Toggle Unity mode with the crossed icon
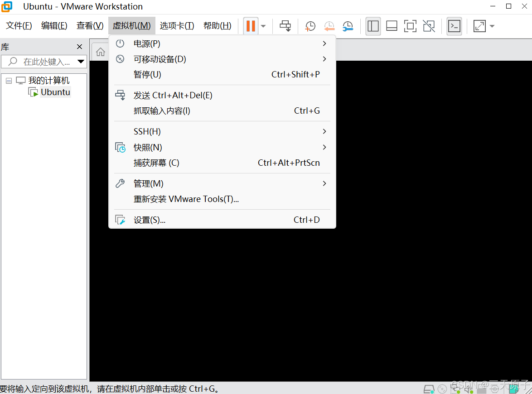Image resolution: width=532 pixels, height=394 pixels. [429, 26]
